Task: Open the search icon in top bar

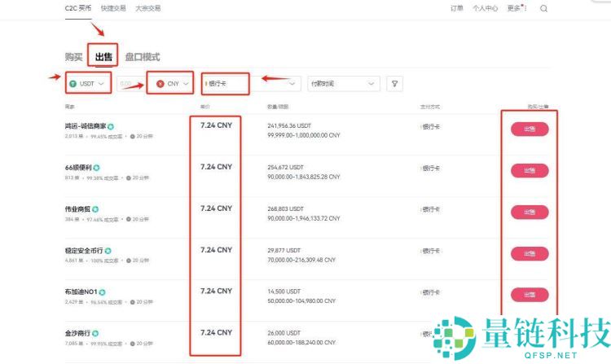Action: pyautogui.click(x=543, y=9)
